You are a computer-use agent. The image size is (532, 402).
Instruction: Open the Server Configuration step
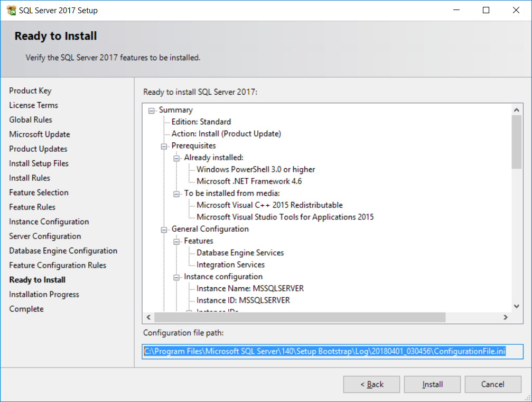pyautogui.click(x=45, y=236)
